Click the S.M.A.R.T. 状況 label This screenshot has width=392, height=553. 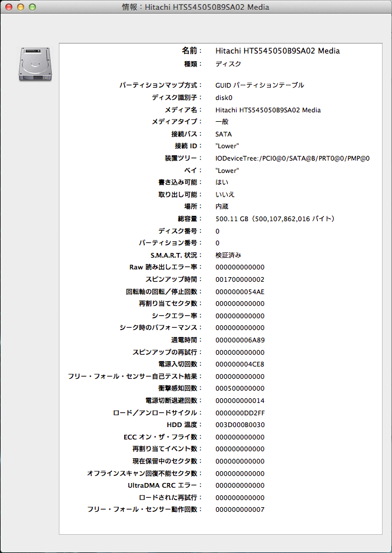176,255
